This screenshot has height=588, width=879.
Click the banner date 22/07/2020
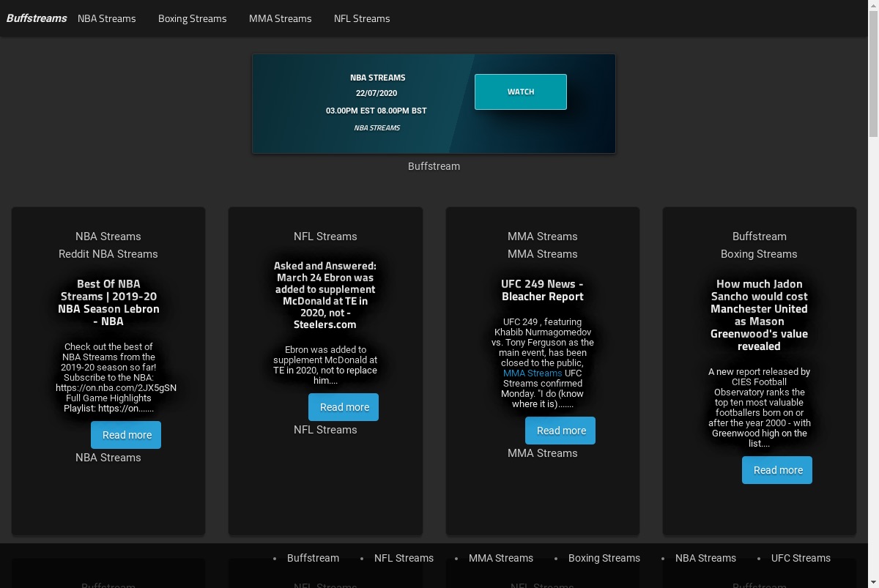377,93
